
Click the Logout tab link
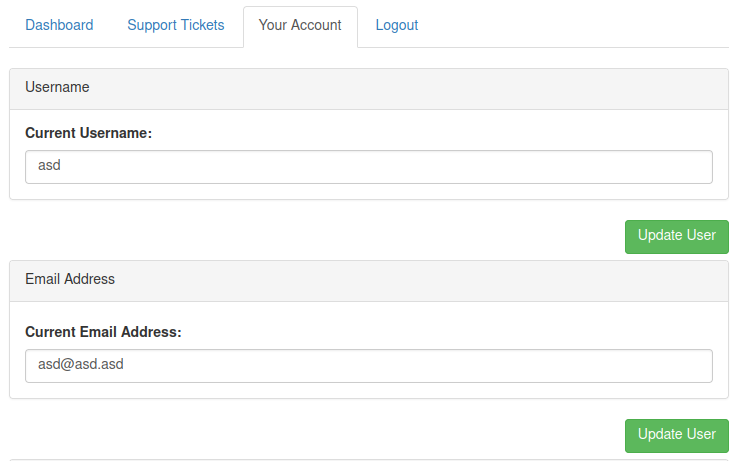[x=397, y=26]
